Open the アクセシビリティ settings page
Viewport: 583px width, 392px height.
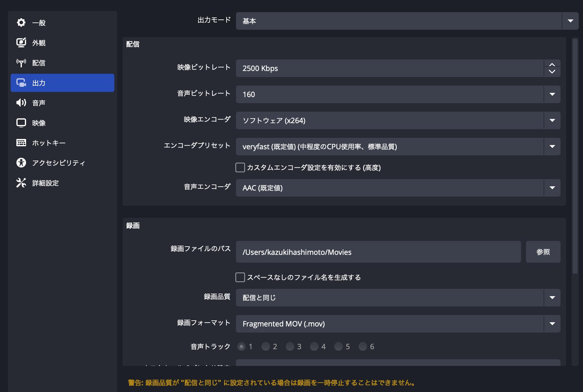(62, 163)
